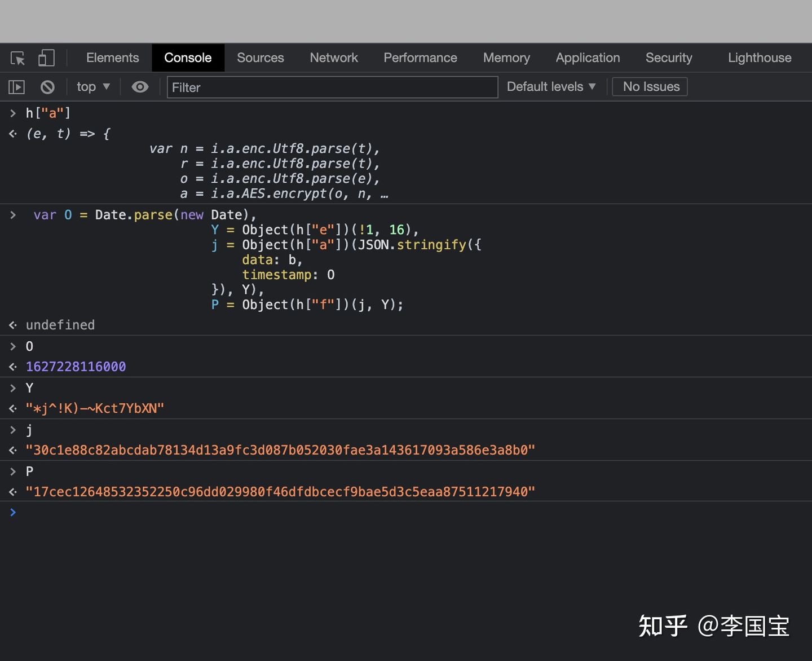The width and height of the screenshot is (812, 661).
Task: Switch to the Elements tab
Action: pos(112,58)
